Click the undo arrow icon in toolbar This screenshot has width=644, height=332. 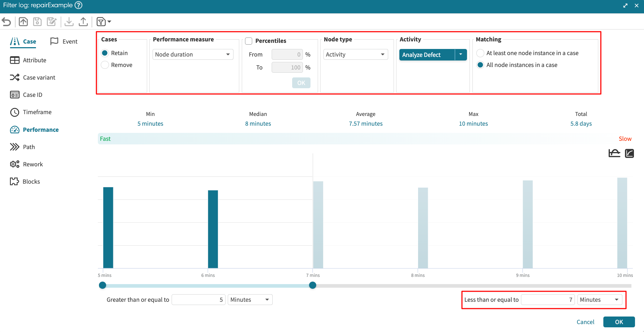coord(6,22)
